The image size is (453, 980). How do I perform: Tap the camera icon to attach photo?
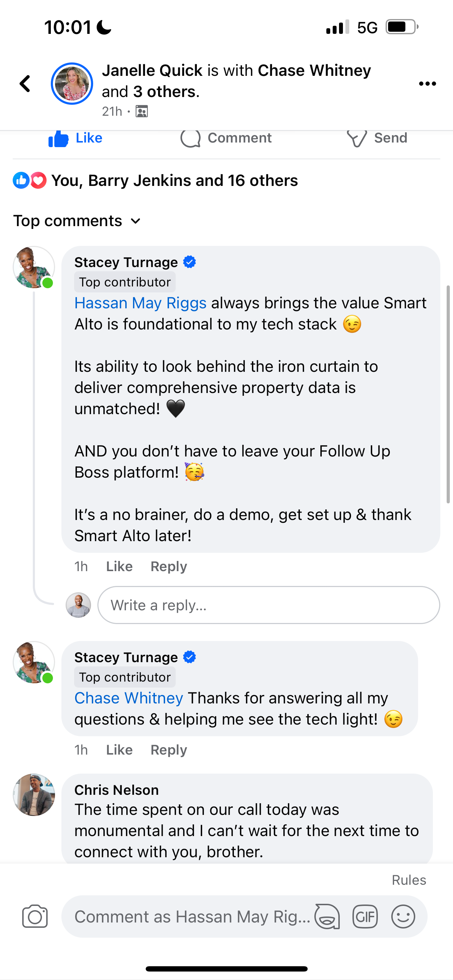[35, 917]
